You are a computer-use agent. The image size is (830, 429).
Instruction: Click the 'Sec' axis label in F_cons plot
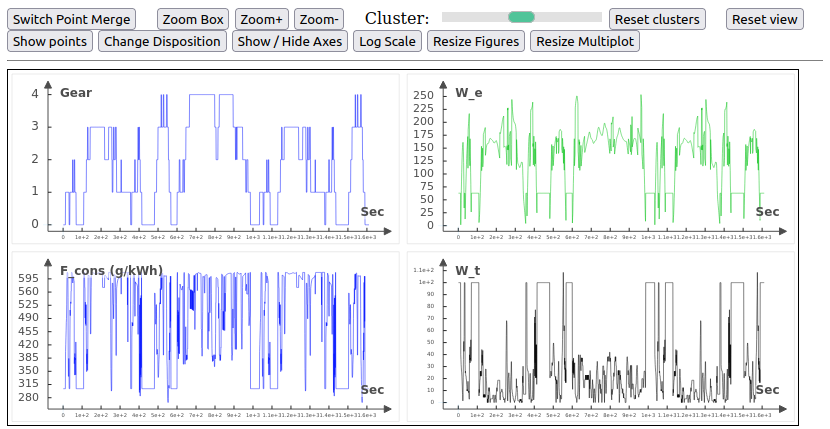tap(372, 390)
